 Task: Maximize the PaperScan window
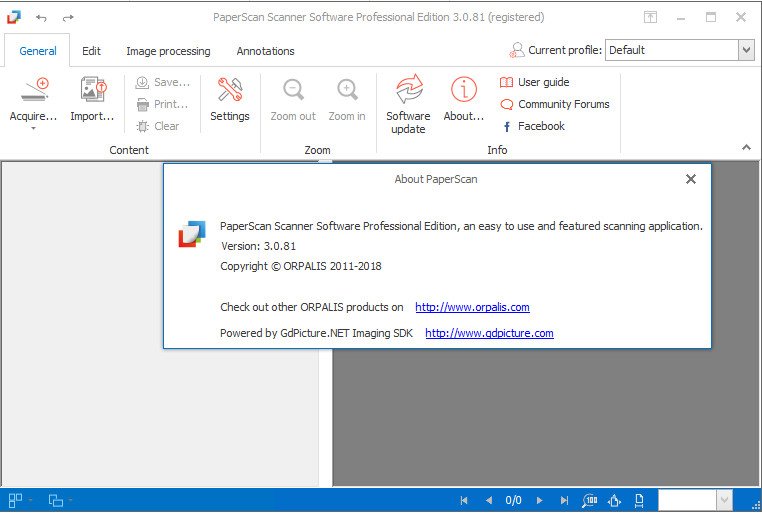click(x=711, y=17)
